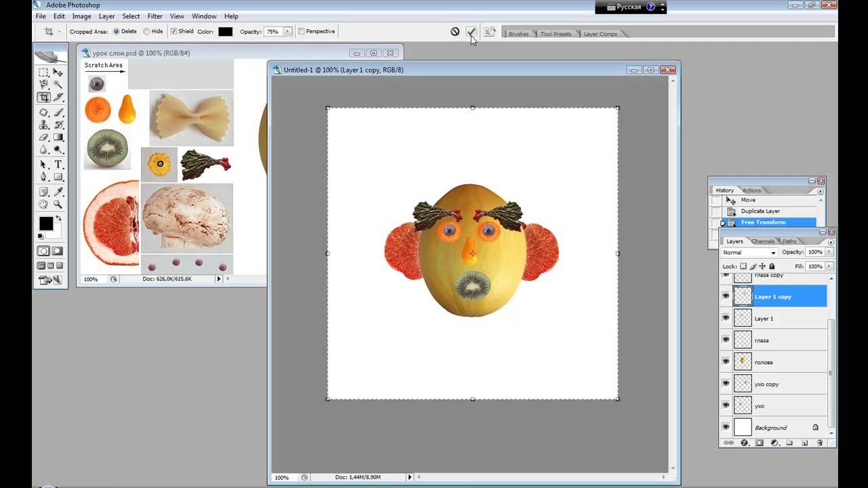Open the crop shield Opacity arrow

pyautogui.click(x=288, y=31)
